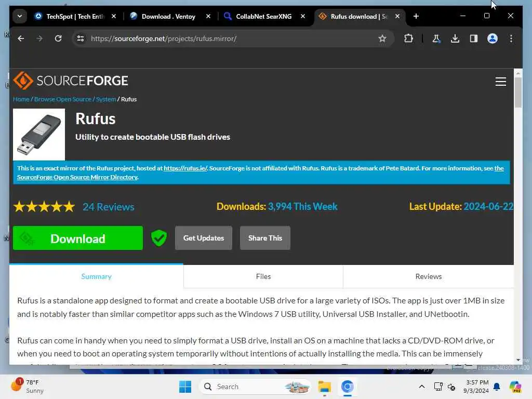Open the 24 Reviews link
The width and height of the screenshot is (532, 399).
[x=109, y=207]
